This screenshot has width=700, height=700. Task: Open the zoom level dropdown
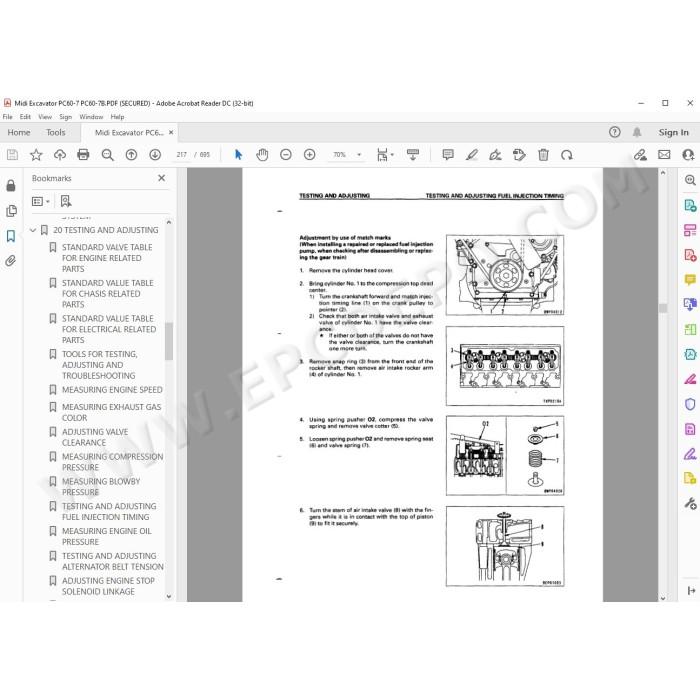(359, 155)
